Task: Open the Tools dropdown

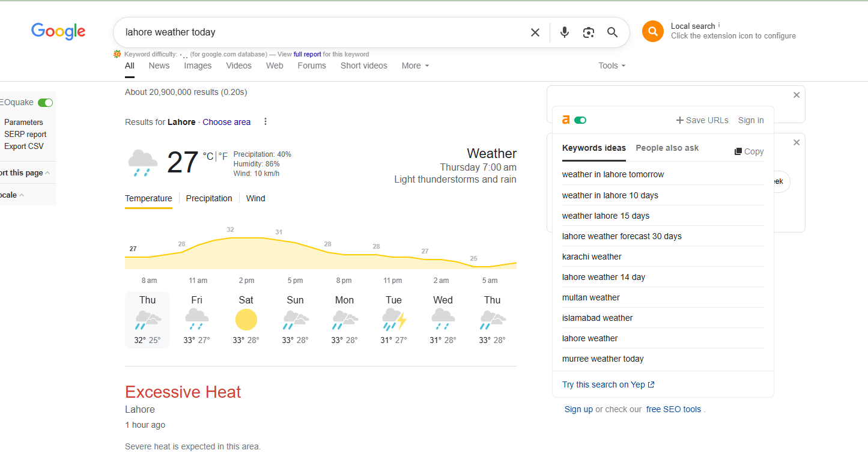Action: click(x=612, y=65)
